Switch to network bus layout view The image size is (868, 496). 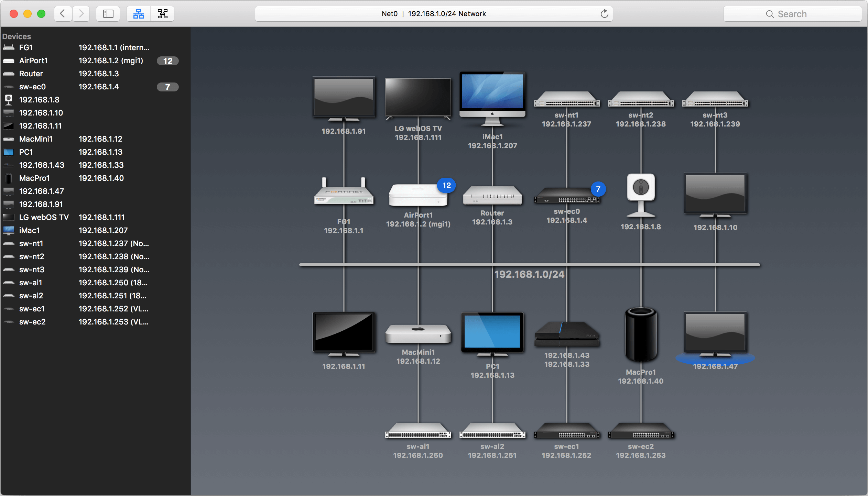click(138, 14)
